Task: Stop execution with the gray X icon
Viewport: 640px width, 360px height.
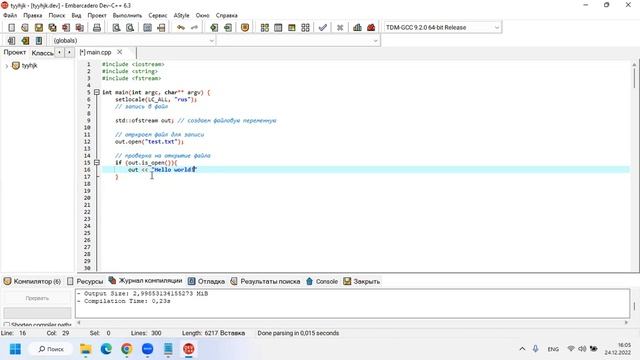Action: (x=340, y=27)
